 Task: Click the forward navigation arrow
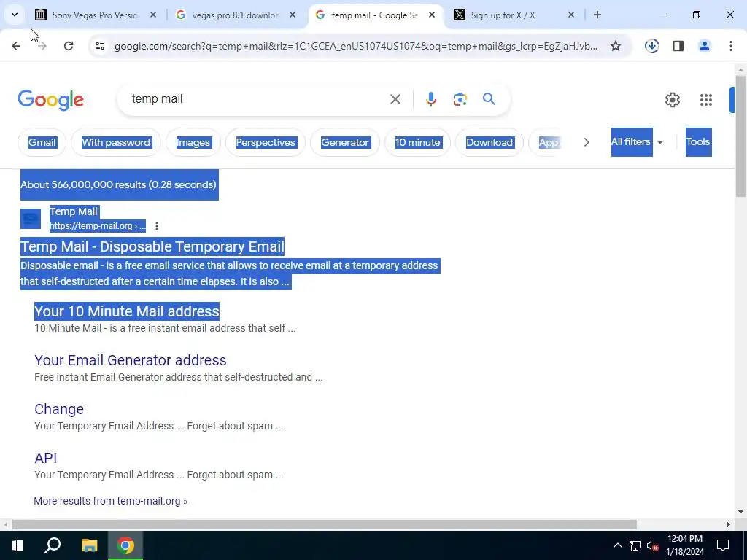coord(42,46)
